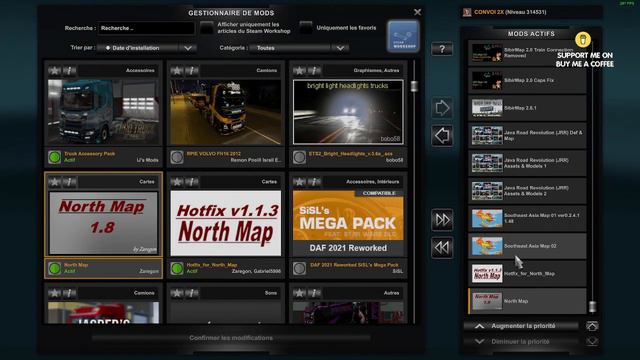Close the Gestionnaire de Mods window
The width and height of the screenshot is (640, 360).
coord(417,12)
